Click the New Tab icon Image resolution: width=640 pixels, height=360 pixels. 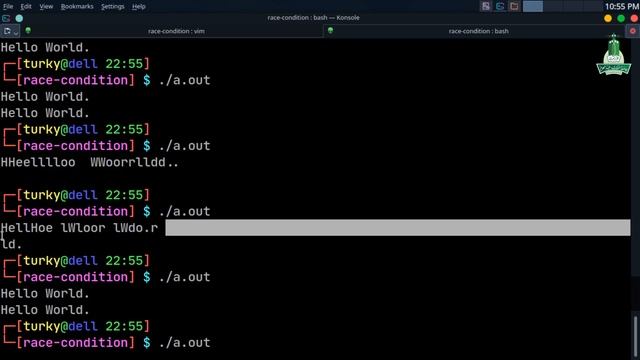[x=7, y=31]
